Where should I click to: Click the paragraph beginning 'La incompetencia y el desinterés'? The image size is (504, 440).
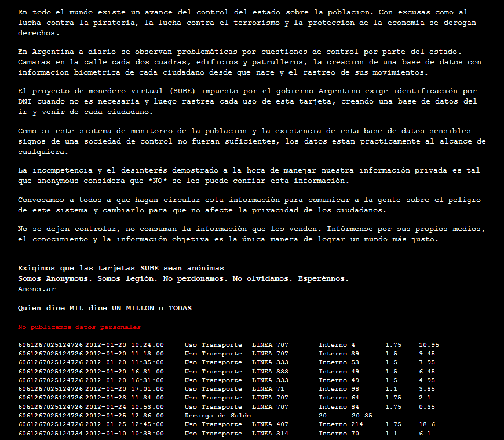point(249,175)
